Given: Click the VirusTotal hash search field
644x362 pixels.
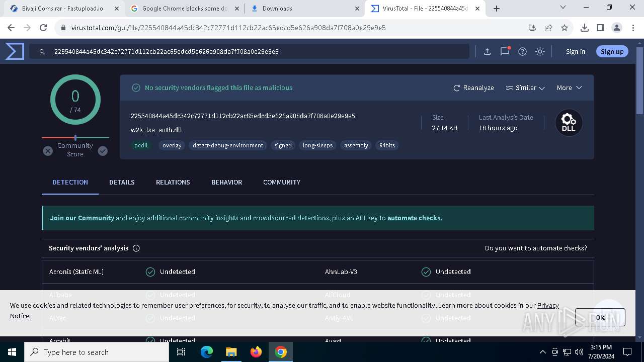Looking at the screenshot, I should tap(249, 51).
